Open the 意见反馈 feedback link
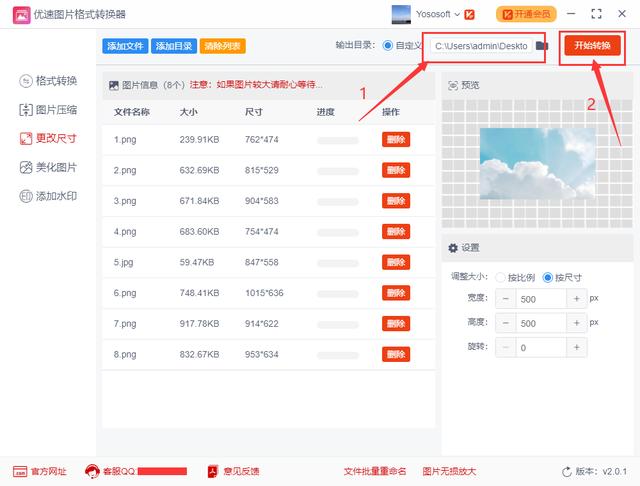640x486 pixels. pos(233,472)
